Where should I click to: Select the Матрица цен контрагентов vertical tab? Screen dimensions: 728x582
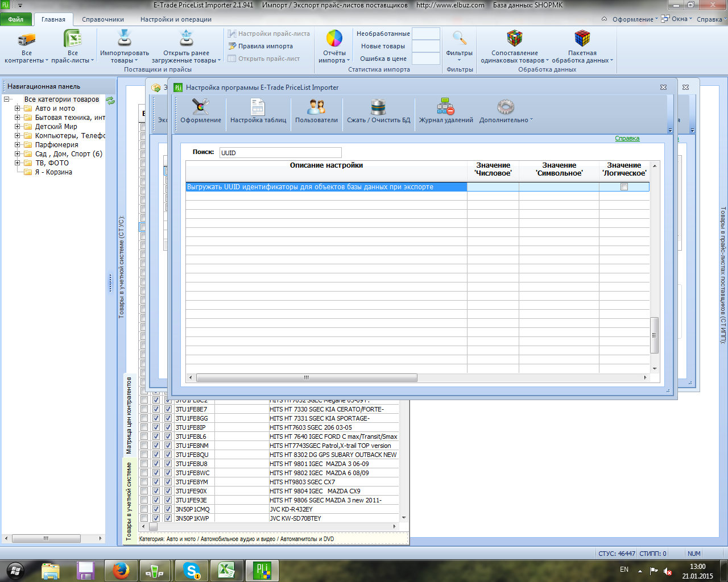tap(129, 415)
